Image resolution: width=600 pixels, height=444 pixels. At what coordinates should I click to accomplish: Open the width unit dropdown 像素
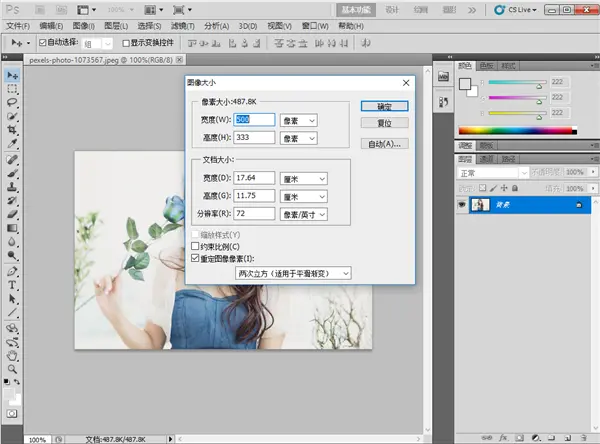[x=299, y=121]
